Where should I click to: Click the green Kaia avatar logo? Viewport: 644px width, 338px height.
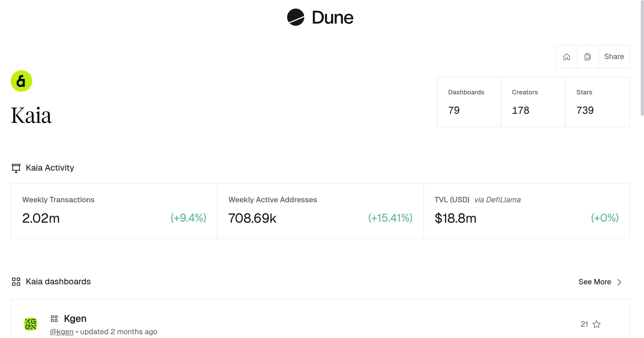[21, 81]
